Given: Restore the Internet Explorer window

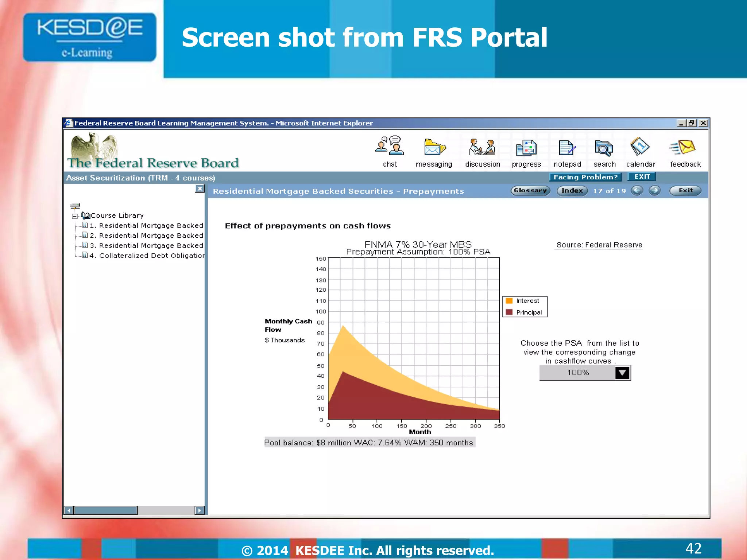Looking at the screenshot, I should click(692, 123).
